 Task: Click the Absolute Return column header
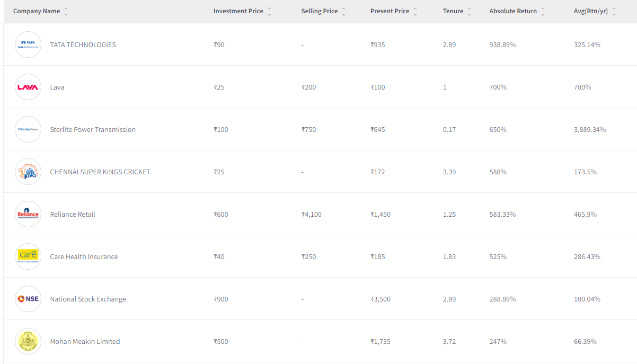[512, 11]
